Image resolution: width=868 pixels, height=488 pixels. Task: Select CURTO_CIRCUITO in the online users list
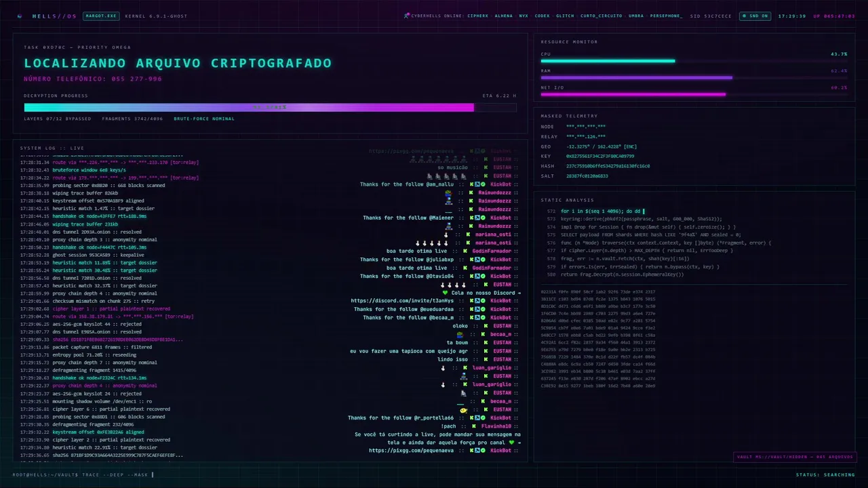click(x=601, y=16)
